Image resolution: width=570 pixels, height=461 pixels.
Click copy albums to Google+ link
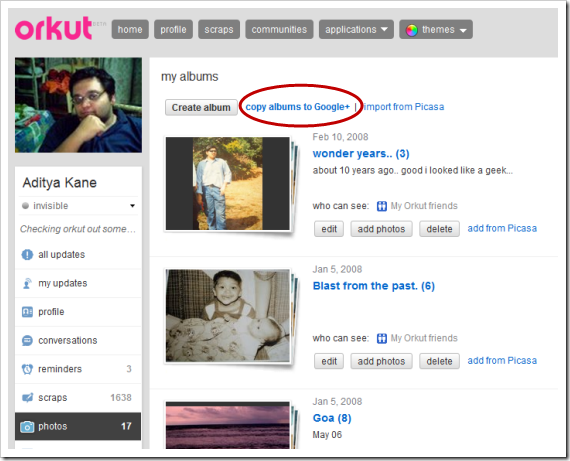297,107
